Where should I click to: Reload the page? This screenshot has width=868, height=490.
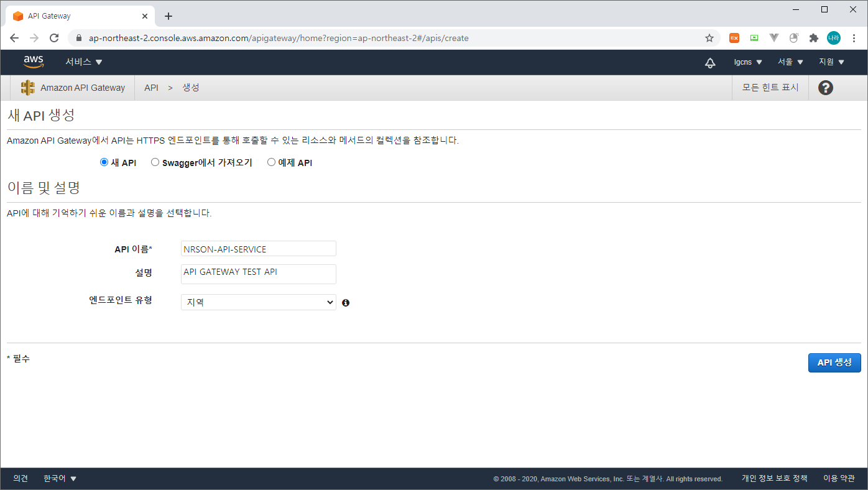pyautogui.click(x=54, y=38)
